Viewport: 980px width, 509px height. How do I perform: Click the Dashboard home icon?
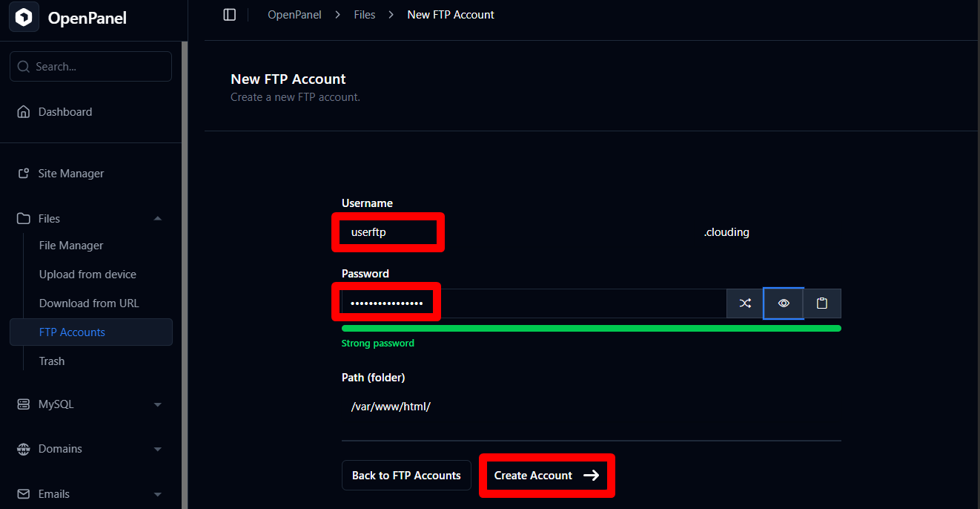pos(24,112)
